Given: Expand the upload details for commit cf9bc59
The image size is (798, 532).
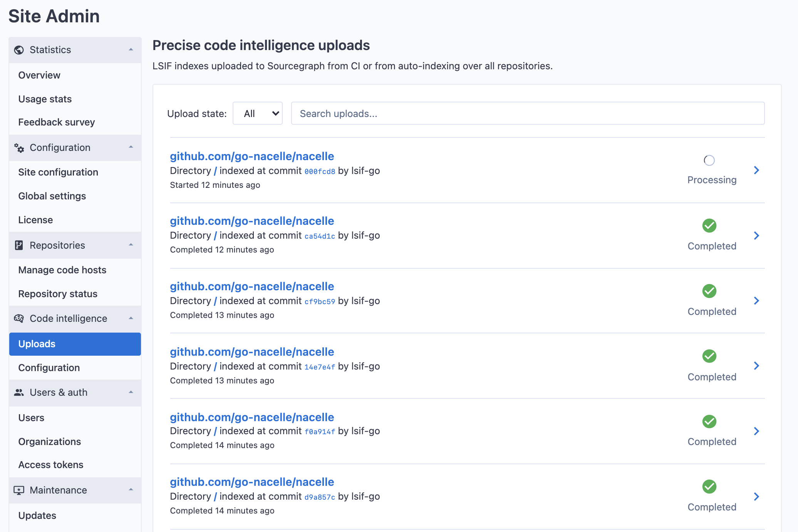Looking at the screenshot, I should coord(758,301).
